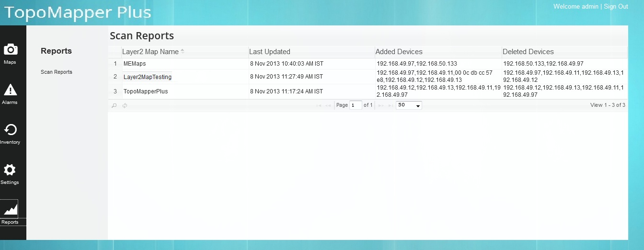
Task: Click Layer2MapTesting deleted devices cell
Action: pyautogui.click(x=564, y=77)
